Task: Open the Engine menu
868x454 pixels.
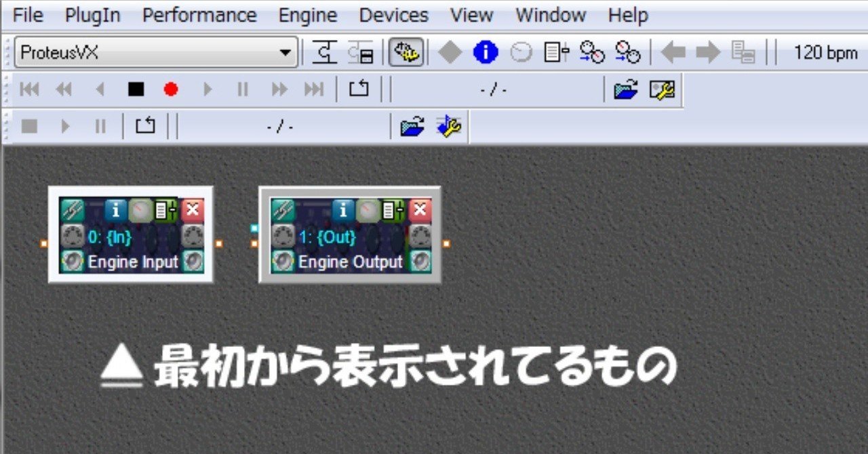Action: click(308, 15)
